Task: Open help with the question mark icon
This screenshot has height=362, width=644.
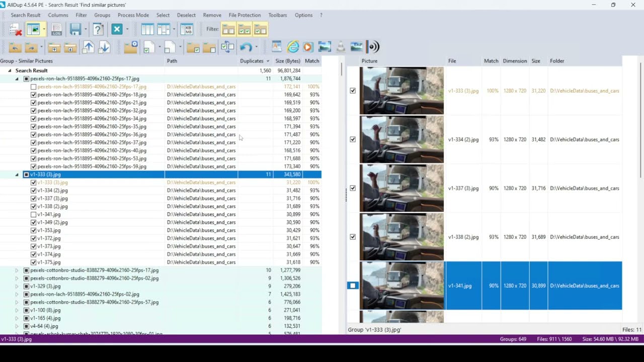Action: (98, 29)
